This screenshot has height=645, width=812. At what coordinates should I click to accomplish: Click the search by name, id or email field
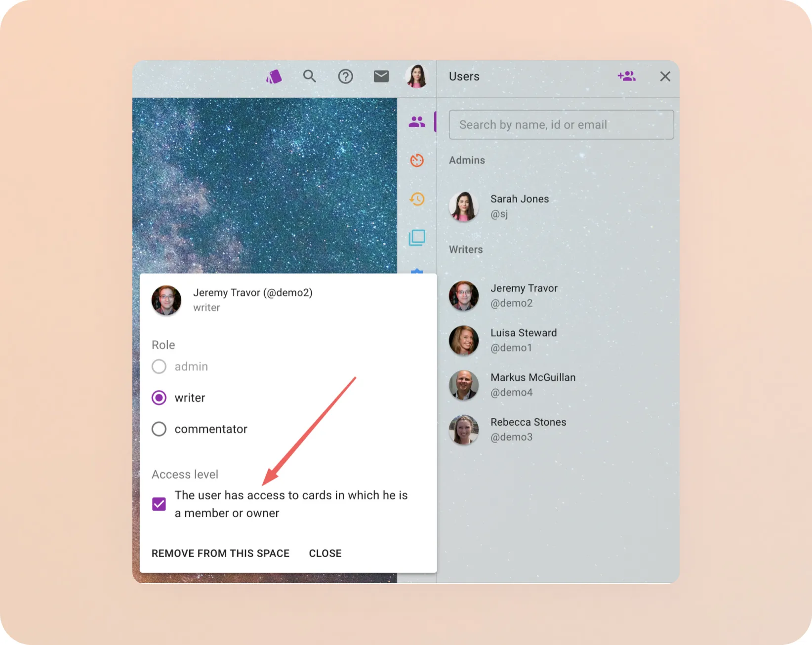pyautogui.click(x=561, y=124)
